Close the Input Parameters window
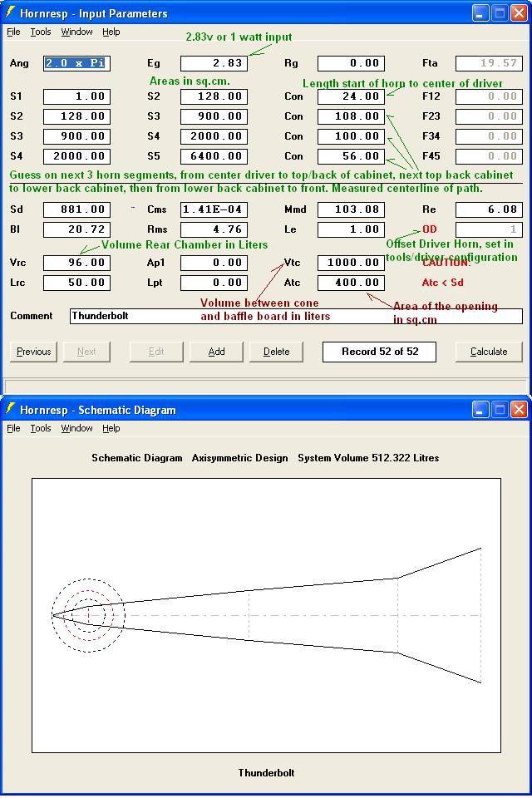532x798 pixels. click(519, 13)
